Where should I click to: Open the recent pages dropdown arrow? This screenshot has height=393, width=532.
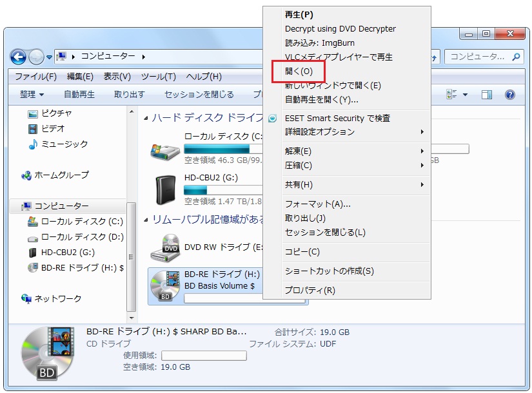[x=49, y=57]
